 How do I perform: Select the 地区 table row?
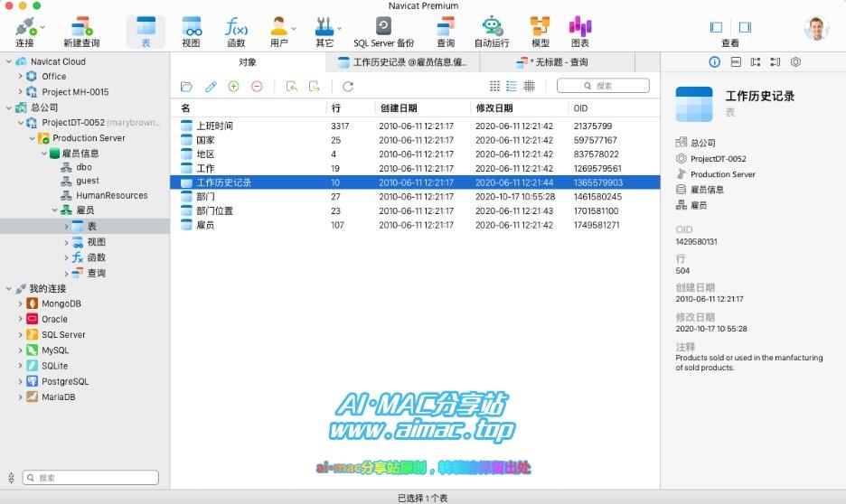(415, 154)
